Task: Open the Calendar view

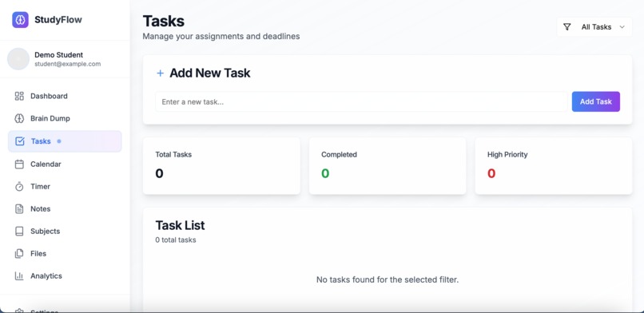Action: point(65,164)
